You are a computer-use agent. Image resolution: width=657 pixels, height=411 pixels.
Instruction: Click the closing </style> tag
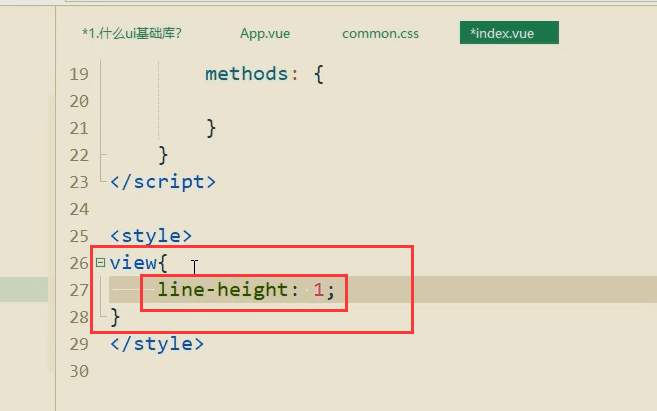(x=157, y=344)
